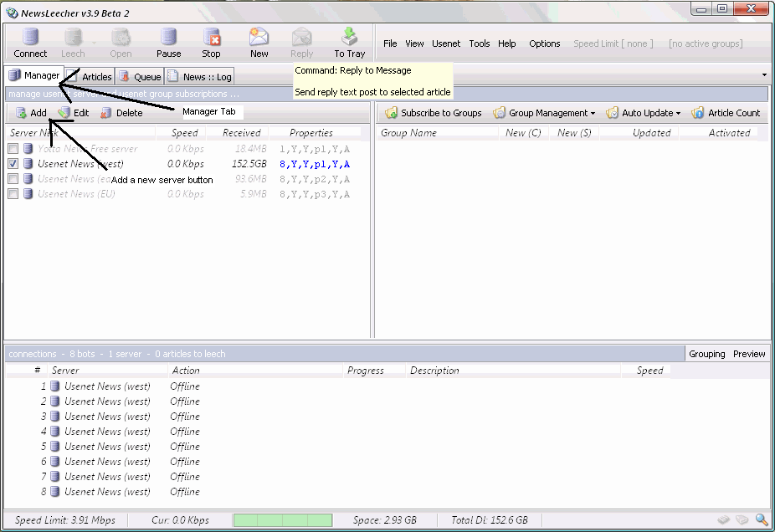Viewport: 775px width, 532px height.
Task: Open the Usenet menu
Action: coord(446,43)
